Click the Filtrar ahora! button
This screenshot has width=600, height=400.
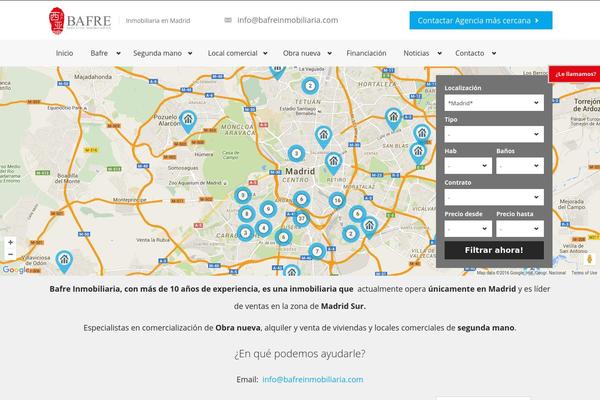[x=494, y=250]
